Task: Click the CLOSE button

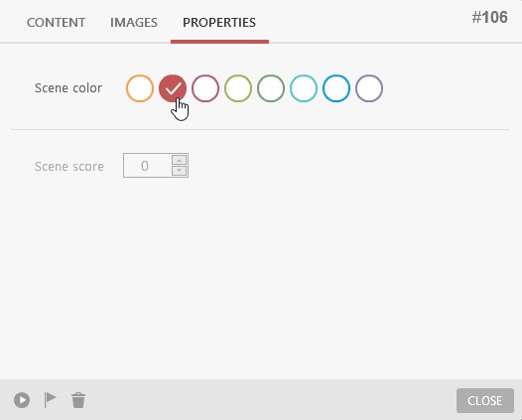Action: [485, 400]
